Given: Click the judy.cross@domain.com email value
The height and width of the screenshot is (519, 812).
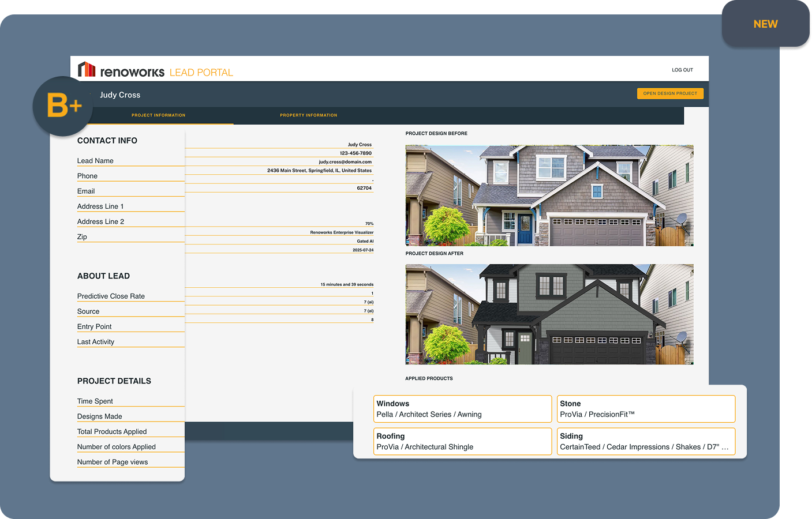Looking at the screenshot, I should coord(345,162).
